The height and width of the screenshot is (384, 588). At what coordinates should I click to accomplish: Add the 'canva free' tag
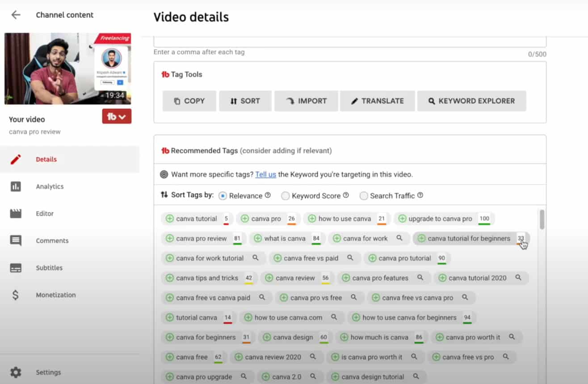(x=170, y=357)
